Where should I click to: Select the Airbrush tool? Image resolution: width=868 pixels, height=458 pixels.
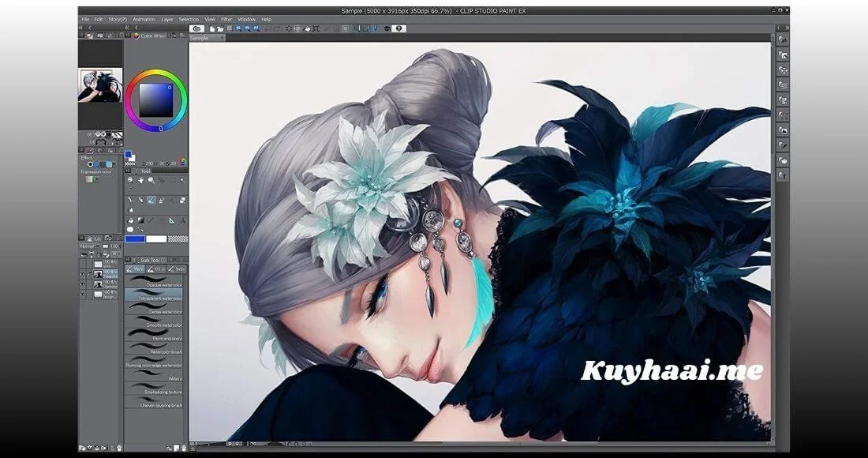point(162,200)
